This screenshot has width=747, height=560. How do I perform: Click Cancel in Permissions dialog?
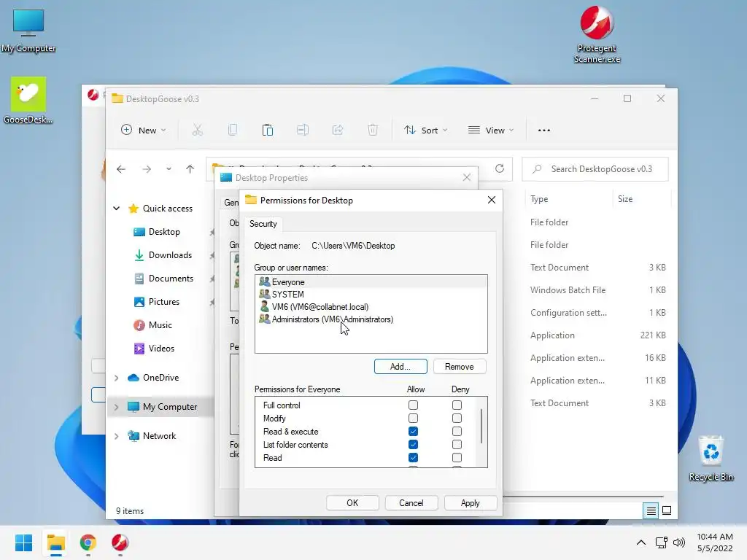[411, 503]
